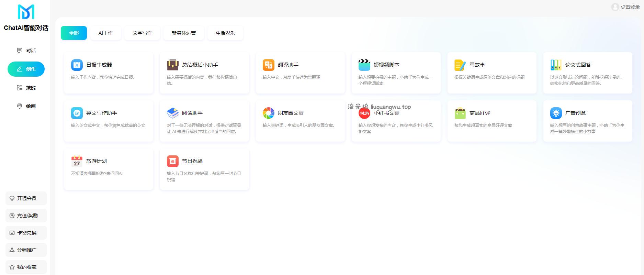Open the 论文式回答 title text
This screenshot has height=275, width=644.
578,65
